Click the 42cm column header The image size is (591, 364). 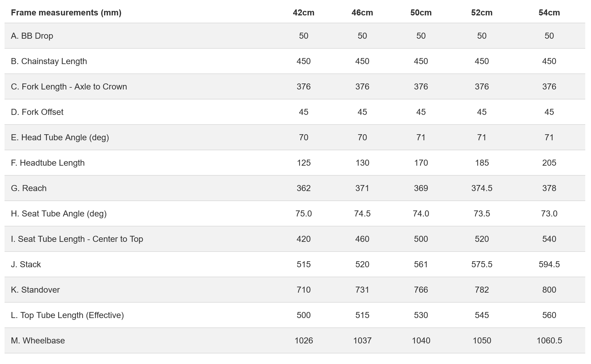(303, 13)
